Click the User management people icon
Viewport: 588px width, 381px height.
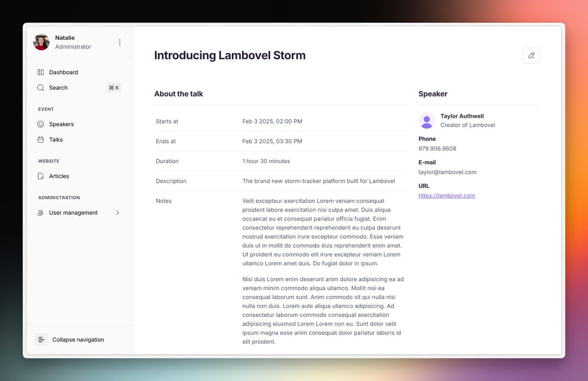click(41, 213)
